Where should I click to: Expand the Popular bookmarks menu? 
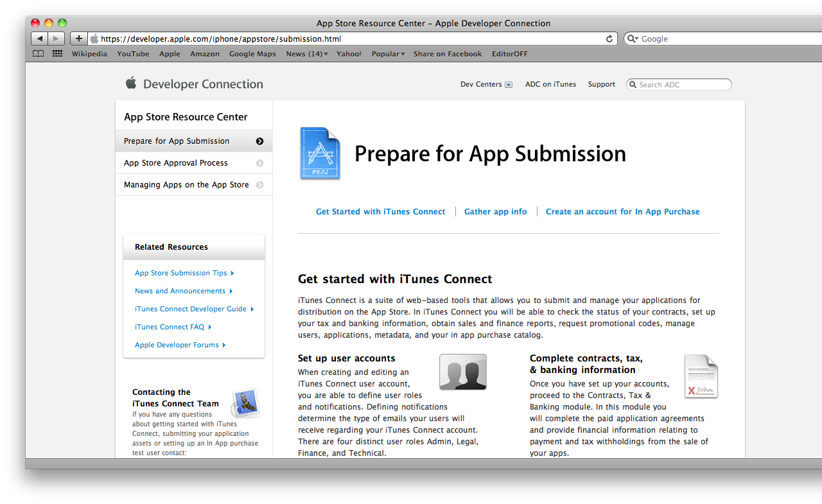click(x=388, y=54)
